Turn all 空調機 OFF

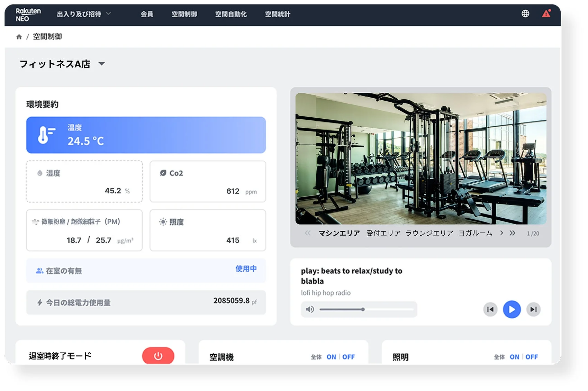point(349,357)
